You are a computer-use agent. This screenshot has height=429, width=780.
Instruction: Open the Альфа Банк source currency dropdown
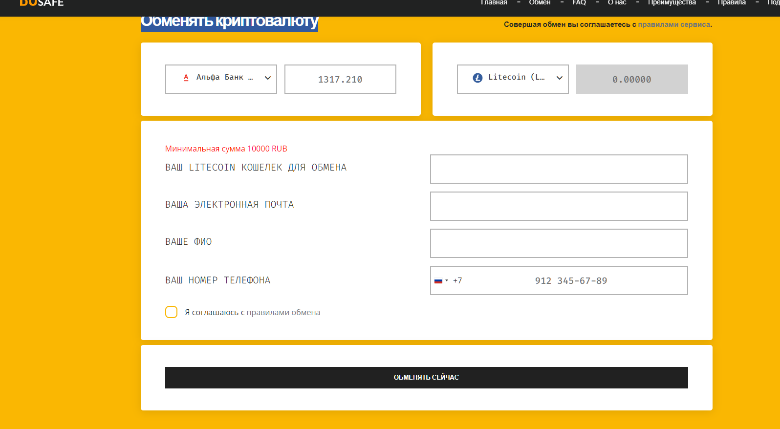[221, 79]
